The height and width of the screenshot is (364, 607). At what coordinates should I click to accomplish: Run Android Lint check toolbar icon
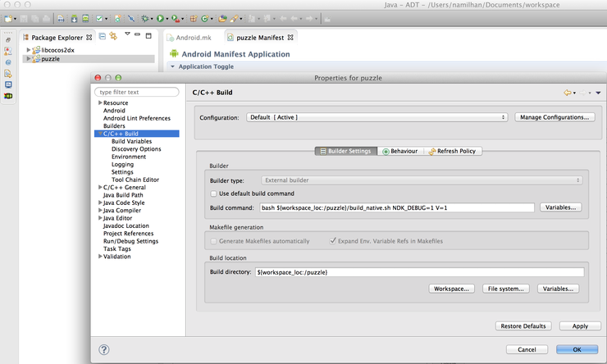tap(99, 19)
